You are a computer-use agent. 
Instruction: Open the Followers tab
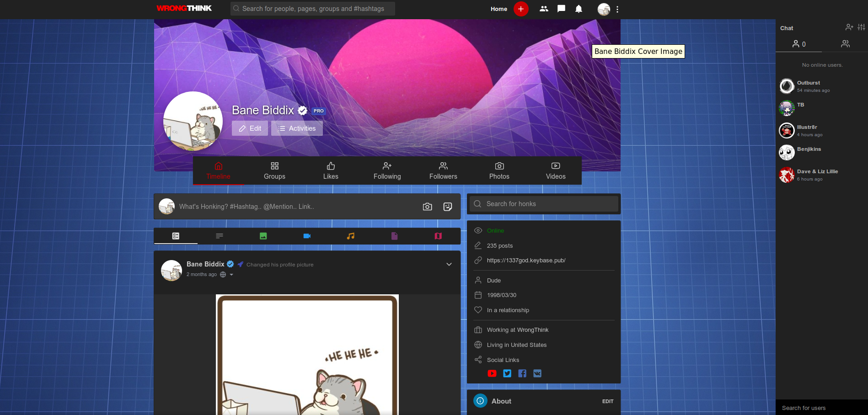coord(443,170)
